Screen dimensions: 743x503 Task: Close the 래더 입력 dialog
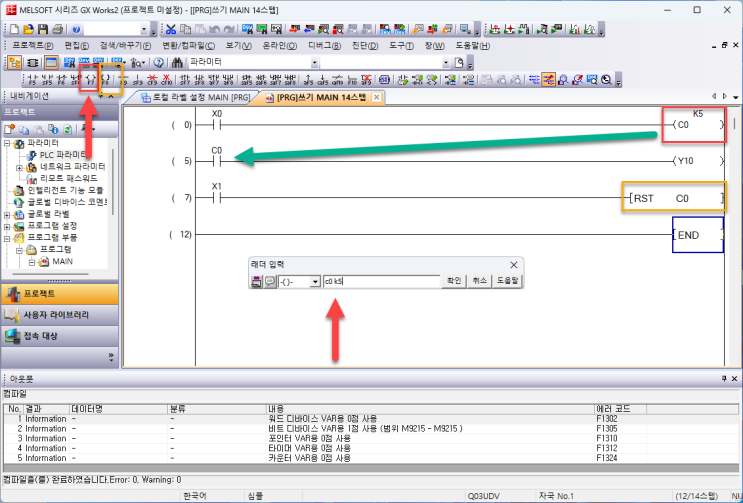click(x=514, y=265)
